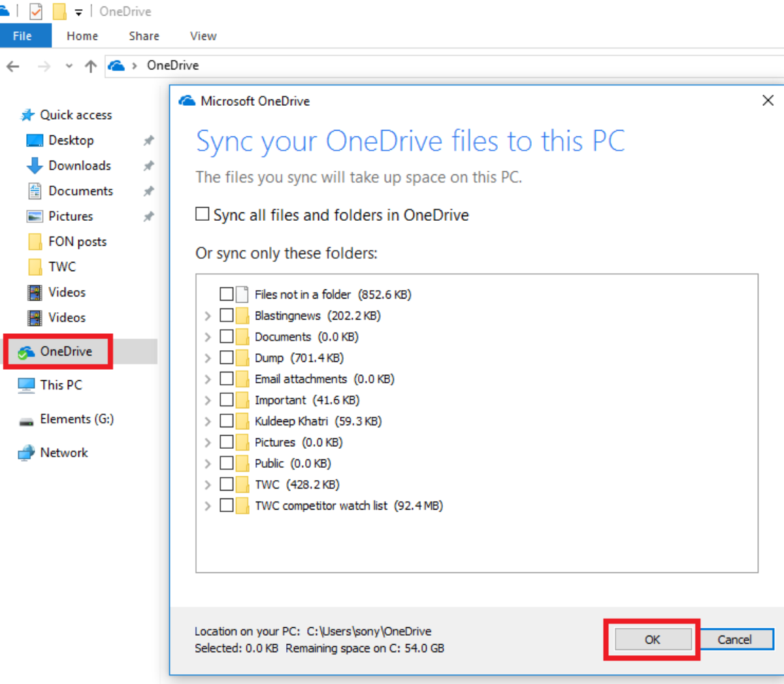The width and height of the screenshot is (784, 684).
Task: Open the File menu
Action: click(x=22, y=36)
